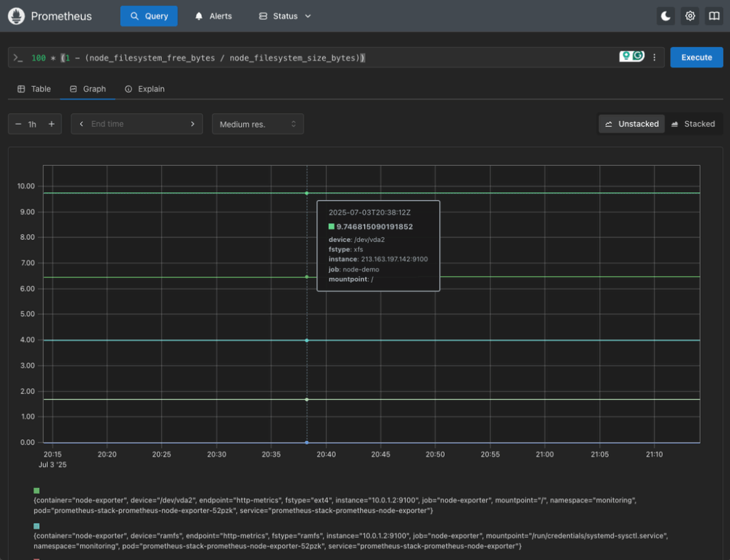
Task: Open query options three-dot menu
Action: click(x=654, y=57)
